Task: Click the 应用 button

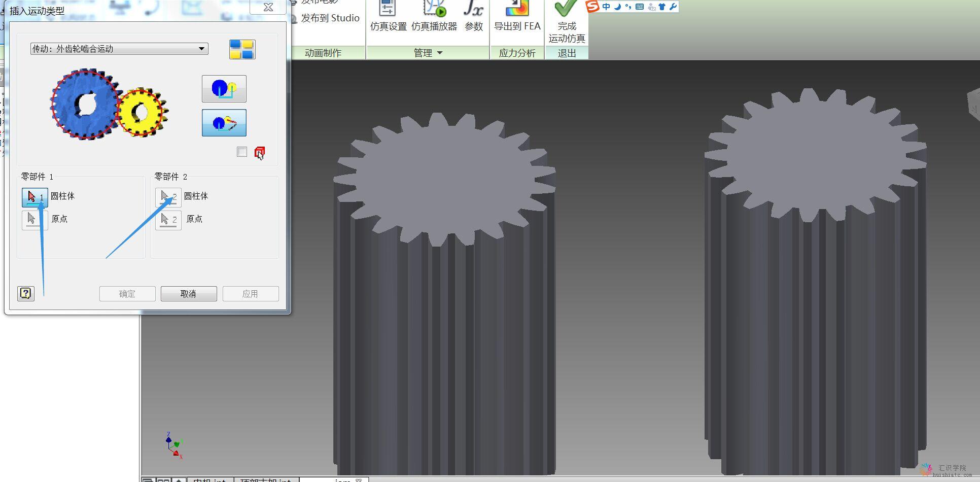Action: [x=251, y=294]
